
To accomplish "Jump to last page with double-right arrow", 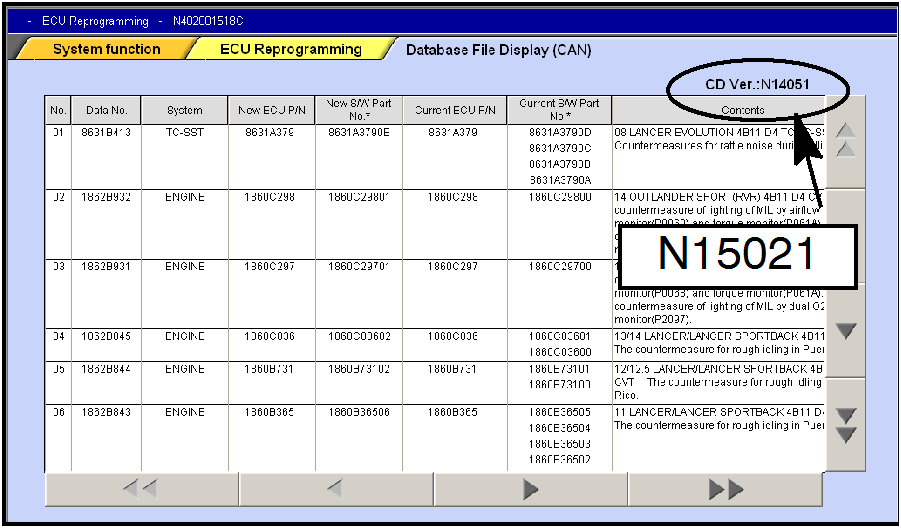I will point(726,489).
